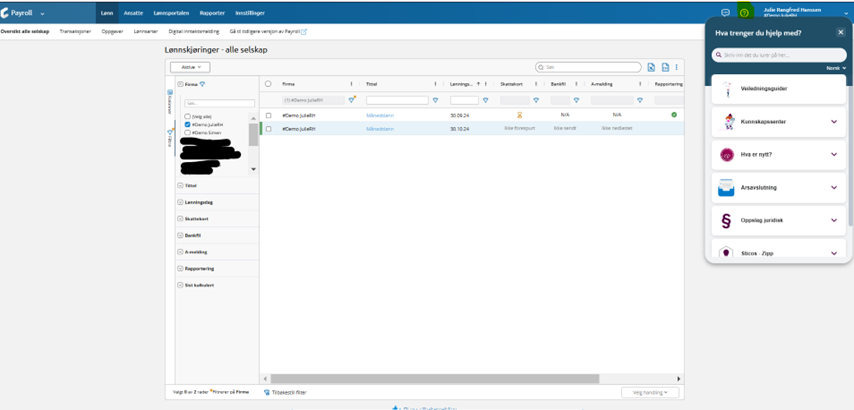
Task: Switch to the Rapporter menu tab
Action: point(212,13)
